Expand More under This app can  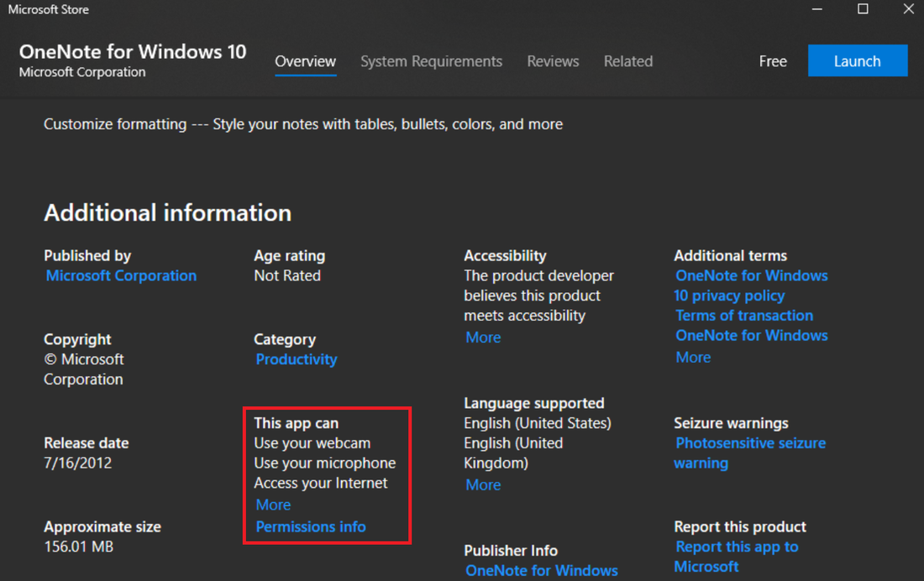(273, 505)
